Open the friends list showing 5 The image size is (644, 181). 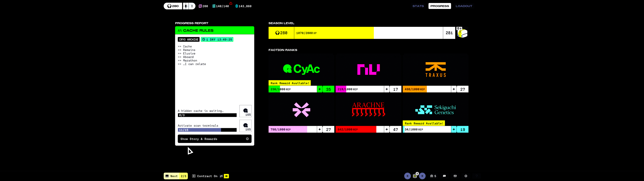433,176
